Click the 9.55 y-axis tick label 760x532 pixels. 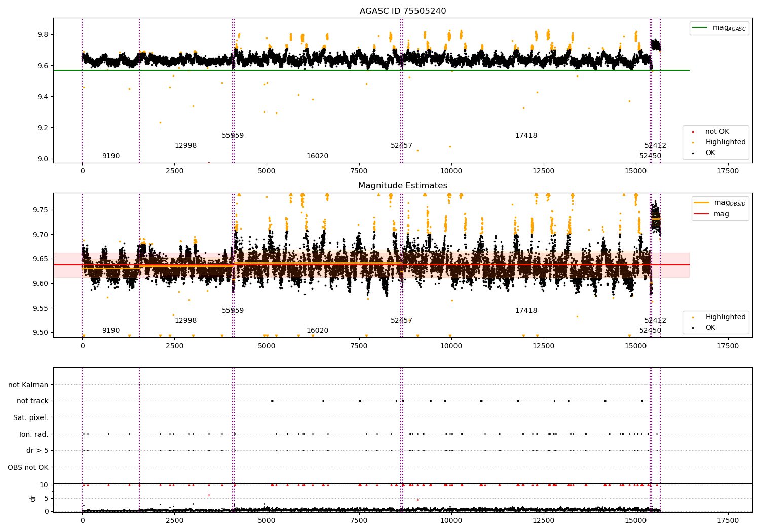point(41,309)
